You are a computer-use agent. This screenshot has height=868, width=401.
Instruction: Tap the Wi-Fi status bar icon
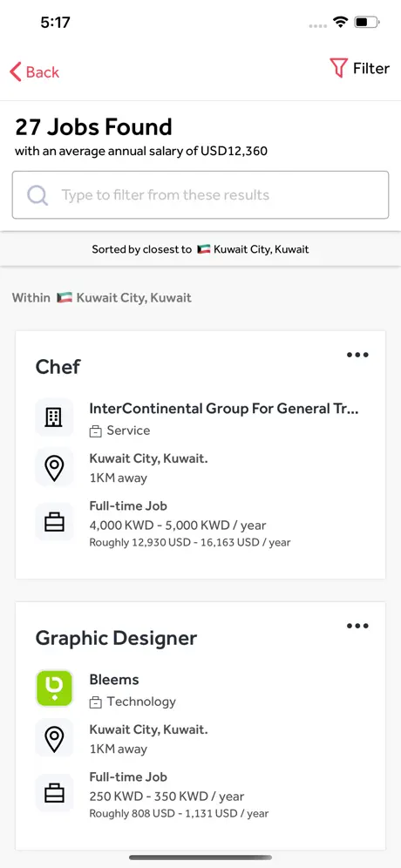pos(340,22)
